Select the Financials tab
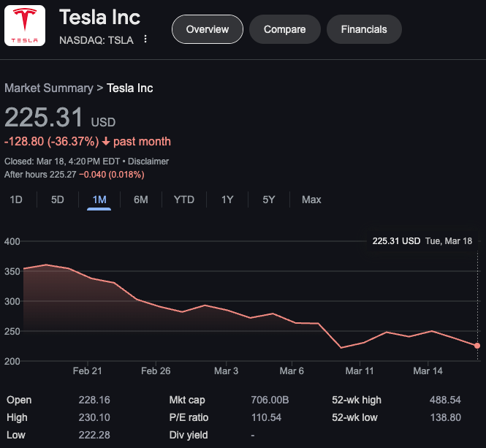 point(364,29)
